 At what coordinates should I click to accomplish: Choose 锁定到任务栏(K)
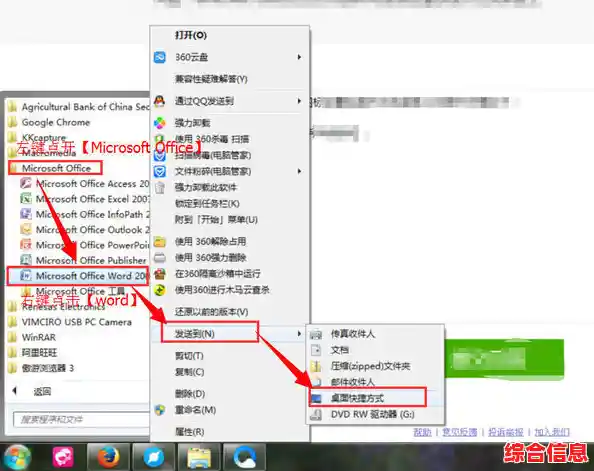click(207, 203)
